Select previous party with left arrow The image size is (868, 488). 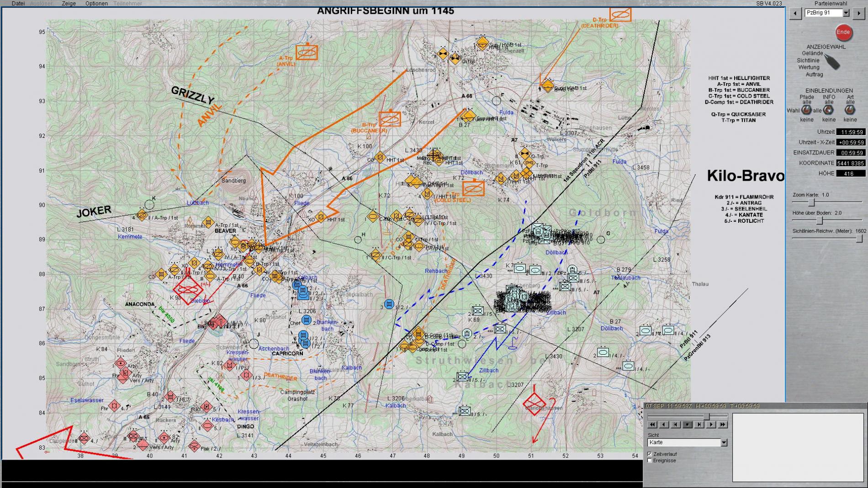tap(795, 13)
